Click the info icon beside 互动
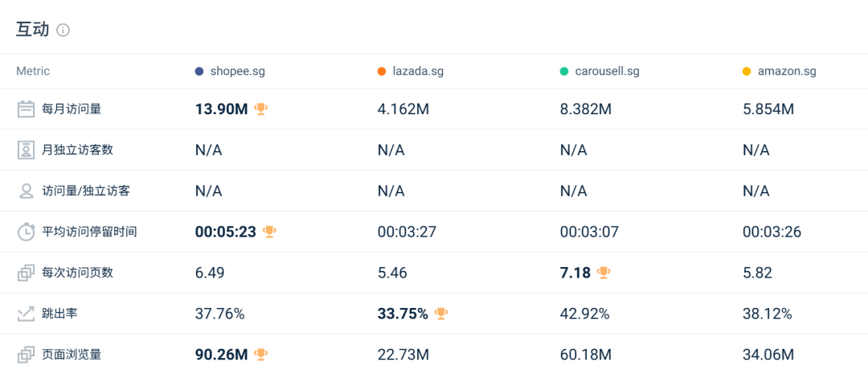868x370 pixels. 63,30
